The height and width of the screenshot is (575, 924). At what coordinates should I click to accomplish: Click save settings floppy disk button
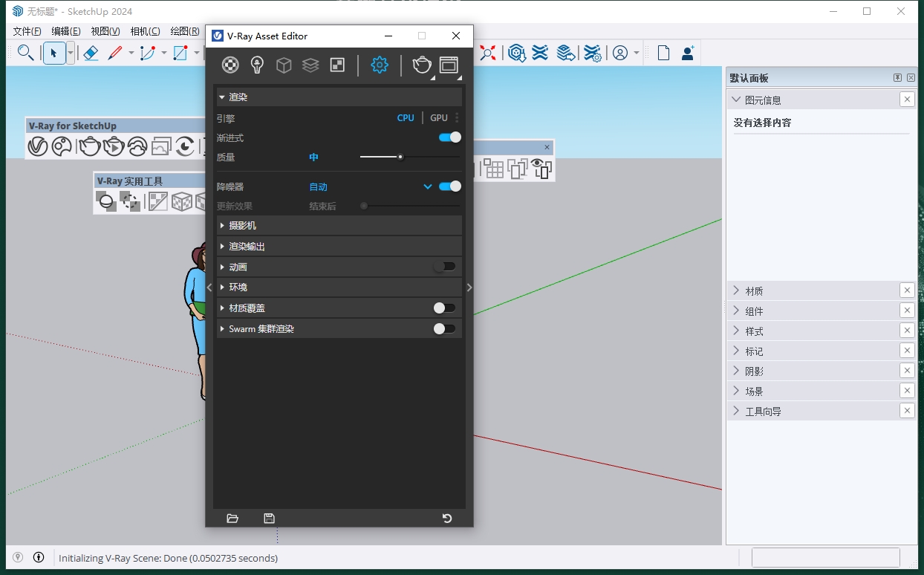pyautogui.click(x=270, y=518)
